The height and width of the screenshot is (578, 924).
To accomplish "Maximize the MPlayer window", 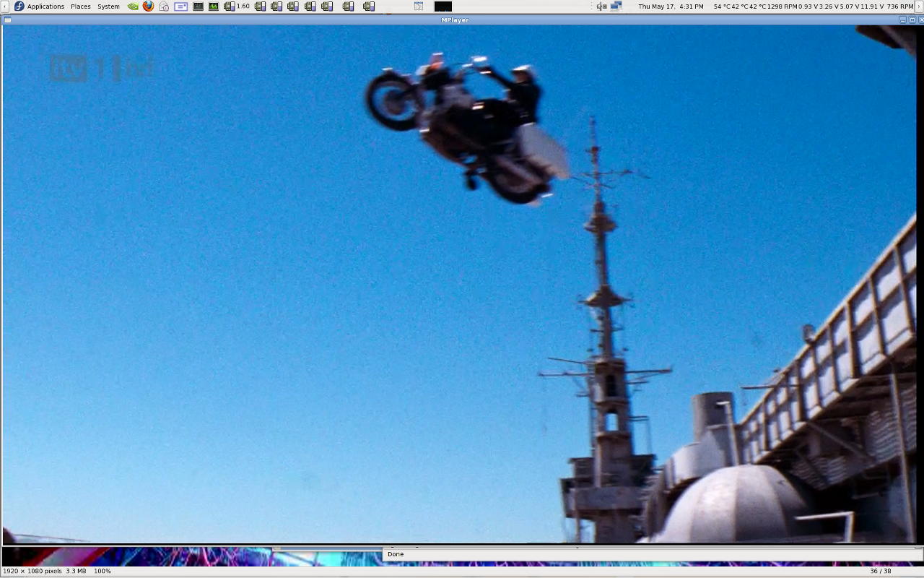I will [x=912, y=20].
